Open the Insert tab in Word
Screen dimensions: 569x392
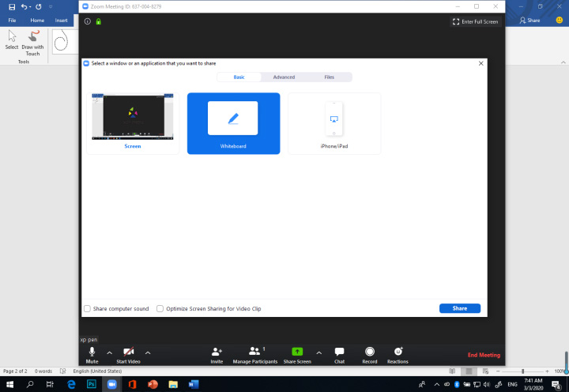pos(62,21)
